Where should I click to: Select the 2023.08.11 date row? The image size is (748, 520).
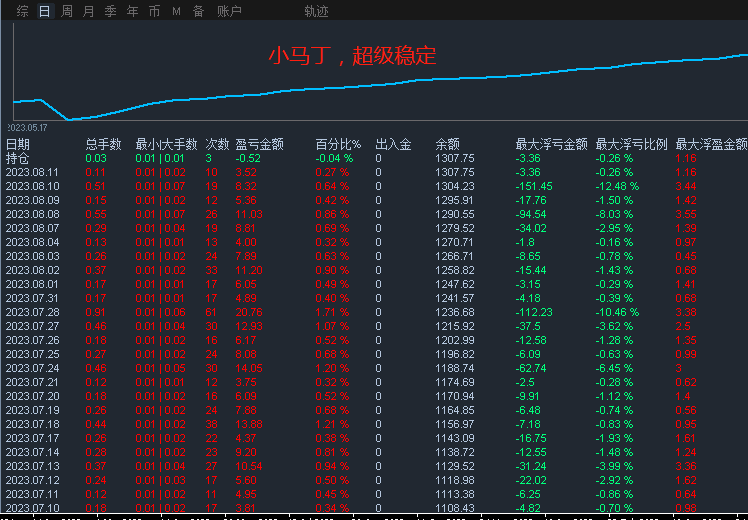tap(374, 172)
